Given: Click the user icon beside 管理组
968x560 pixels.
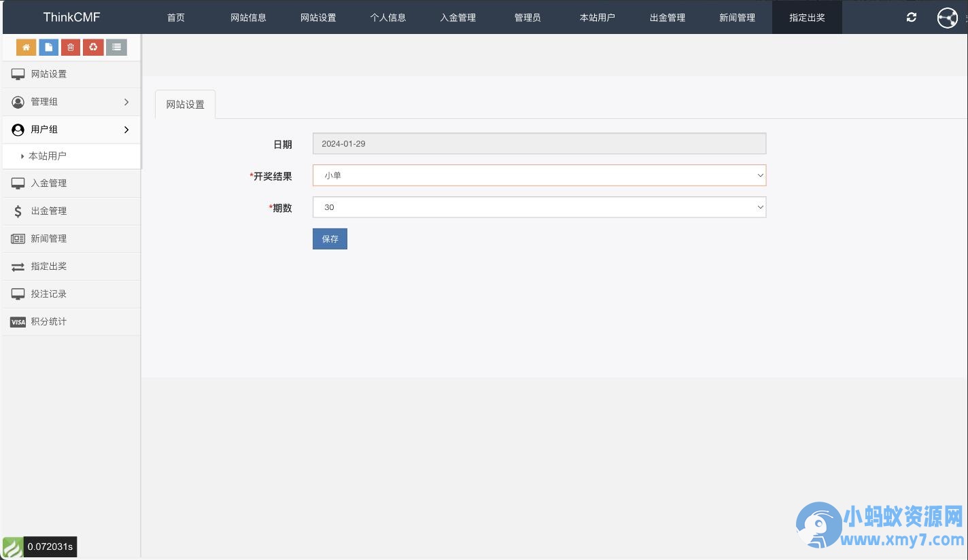Looking at the screenshot, I should (x=18, y=102).
